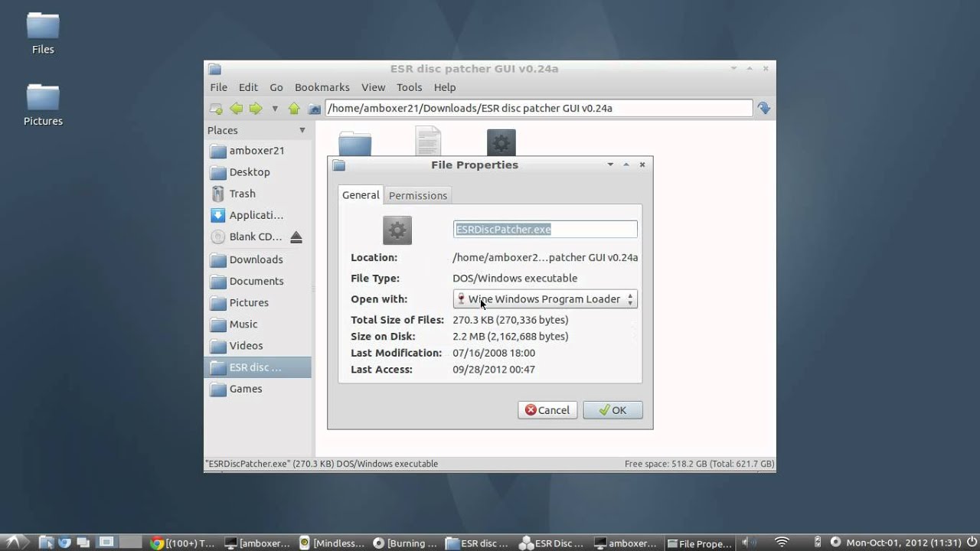The image size is (980, 551).
Task: Select the executable gear icon in file view
Action: 501,142
